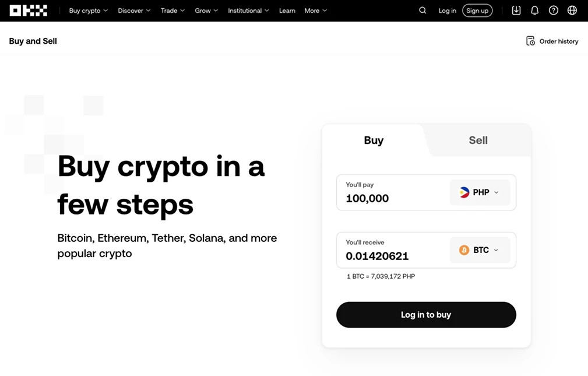588x376 pixels.
Task: Click the Sign up button
Action: pos(477,10)
